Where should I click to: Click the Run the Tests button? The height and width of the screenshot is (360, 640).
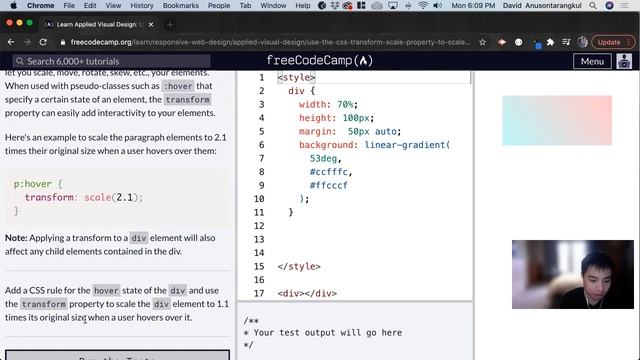point(118,355)
